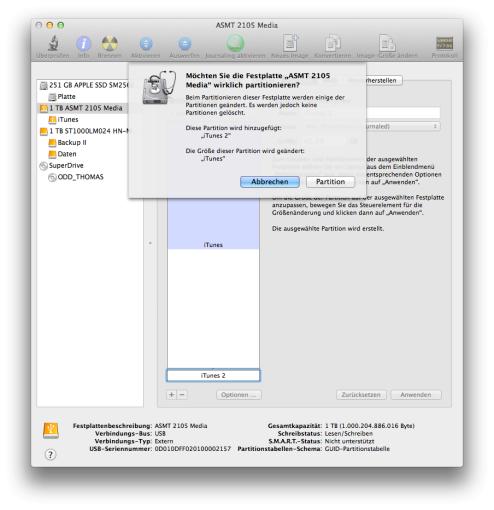Select the iTunes 2 partition block

[213, 375]
